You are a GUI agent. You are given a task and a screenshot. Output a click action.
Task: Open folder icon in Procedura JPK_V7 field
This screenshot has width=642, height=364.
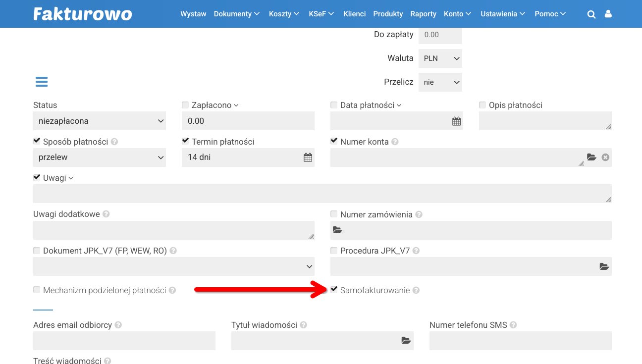(604, 266)
